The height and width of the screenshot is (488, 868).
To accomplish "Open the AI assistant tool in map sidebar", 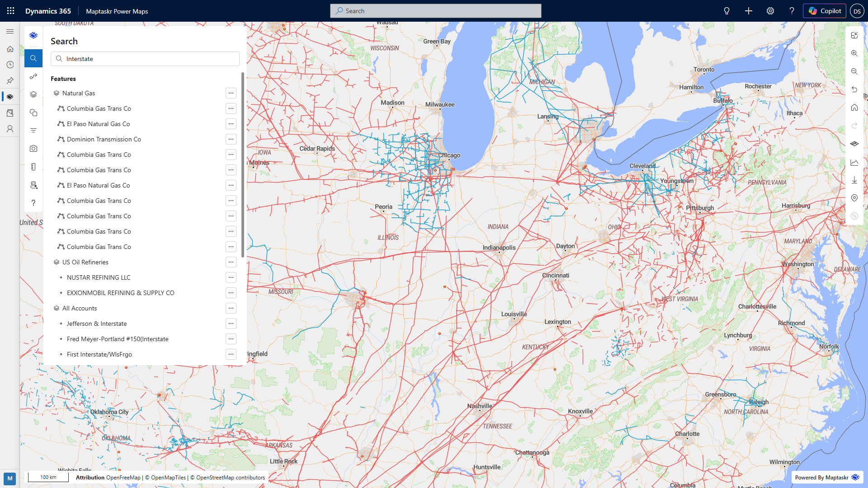I will 33,185.
